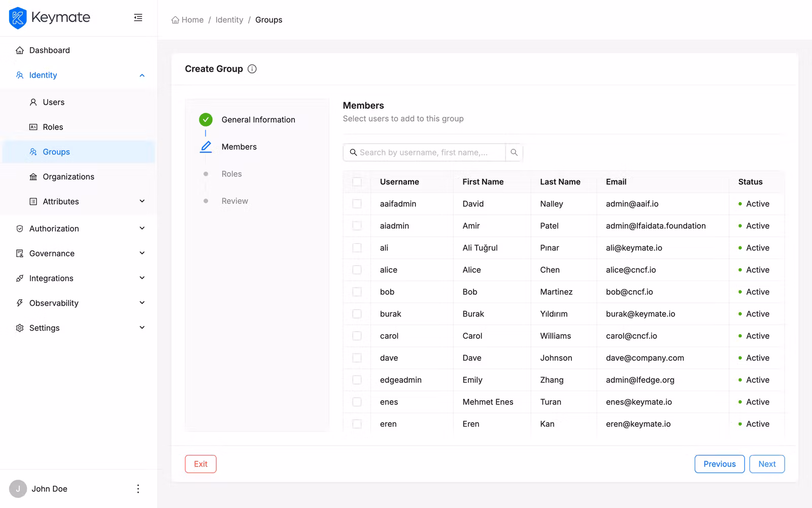Open the three-dot menu beside John Doe
Screen dimensions: 812x508
[138, 488]
